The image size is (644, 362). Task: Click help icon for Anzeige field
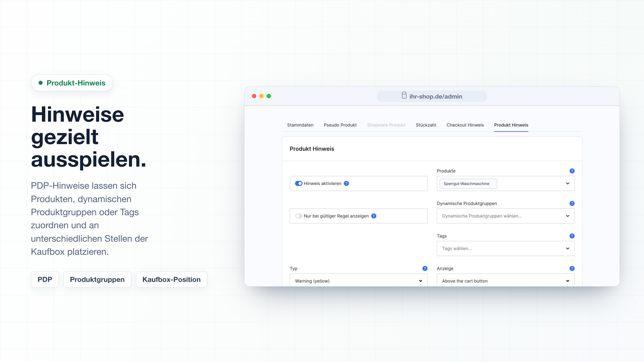coord(572,268)
